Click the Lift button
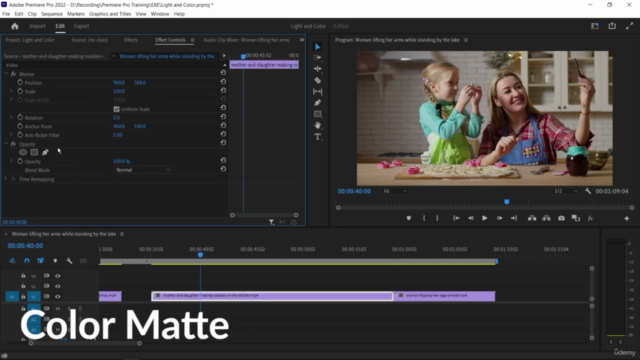The width and height of the screenshot is (640, 360). coord(532,218)
